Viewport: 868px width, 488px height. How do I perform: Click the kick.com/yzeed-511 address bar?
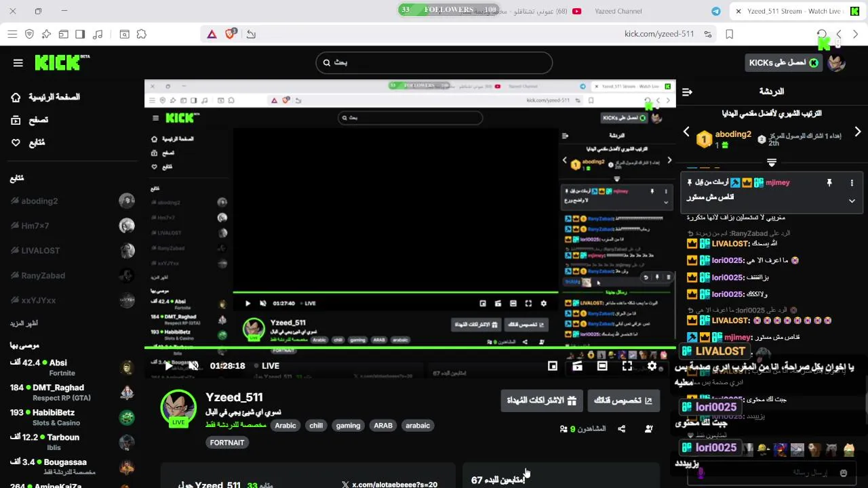pyautogui.click(x=659, y=34)
